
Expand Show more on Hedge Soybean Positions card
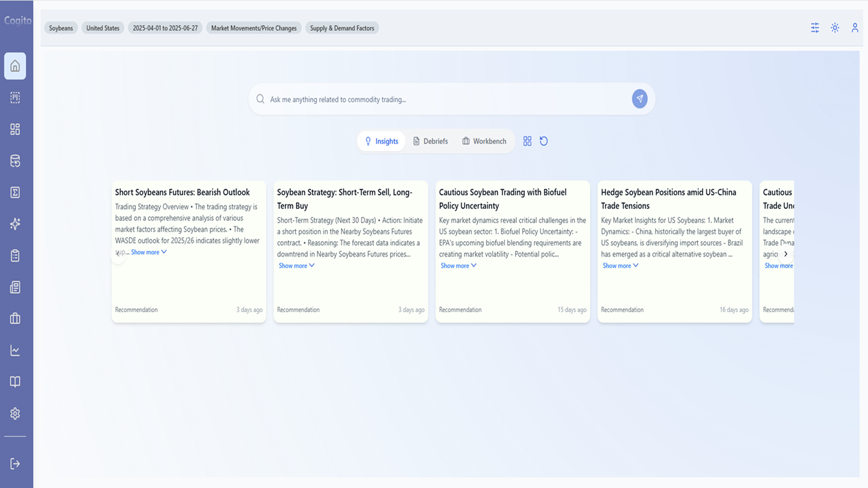pyautogui.click(x=620, y=266)
